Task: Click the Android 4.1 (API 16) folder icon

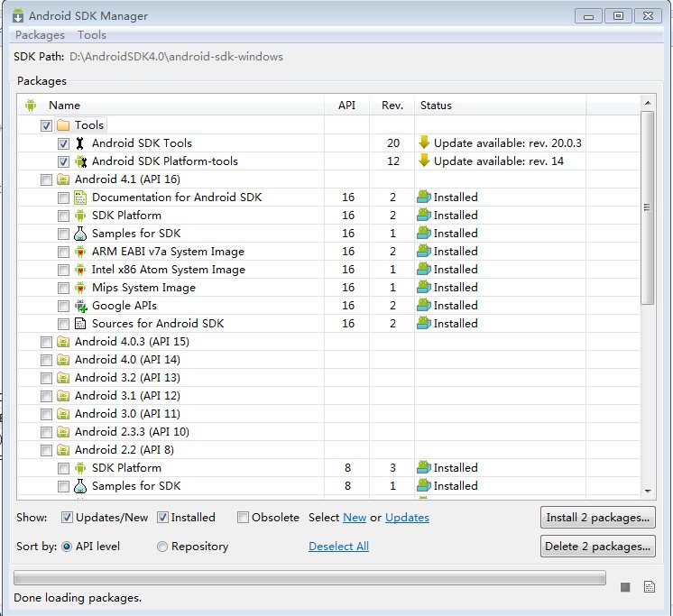Action: point(63,179)
